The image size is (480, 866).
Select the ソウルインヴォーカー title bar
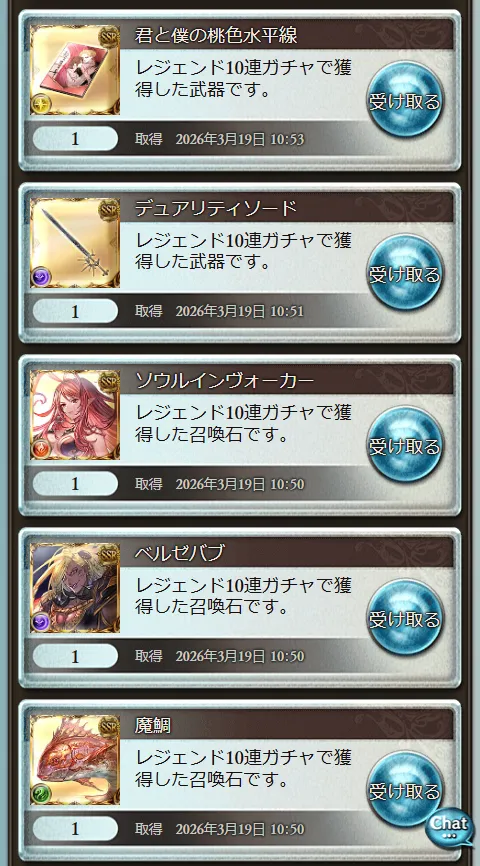pos(286,380)
